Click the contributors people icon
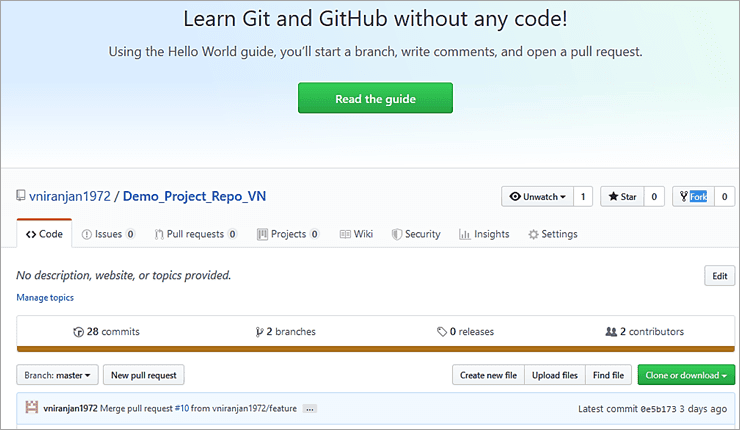 coord(611,332)
